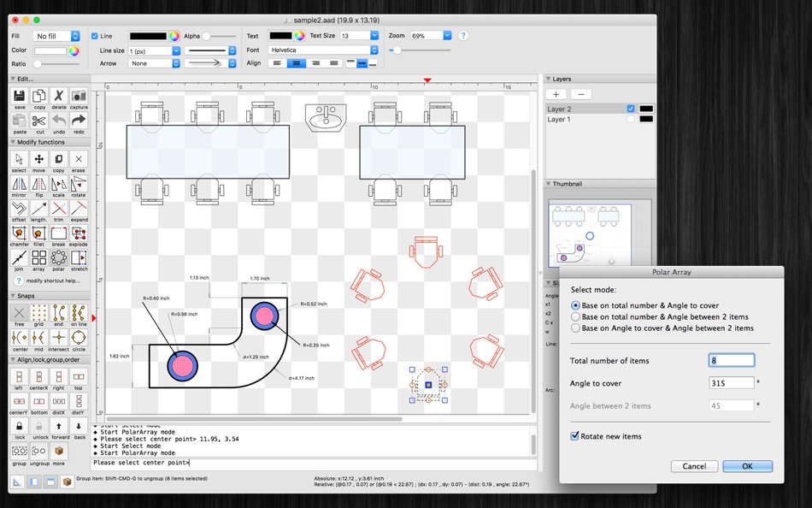Open the Font dropdown showing Helvetica

(x=323, y=50)
